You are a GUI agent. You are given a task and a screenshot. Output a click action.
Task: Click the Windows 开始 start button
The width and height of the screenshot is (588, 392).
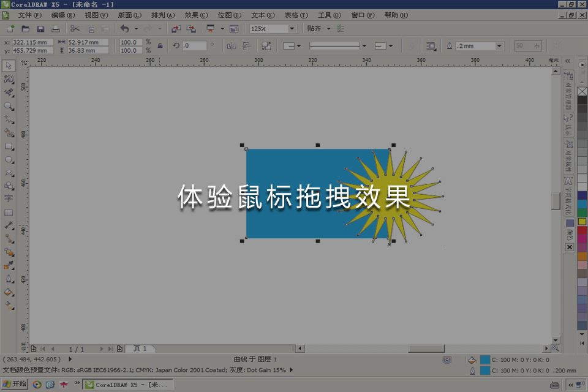[15, 384]
